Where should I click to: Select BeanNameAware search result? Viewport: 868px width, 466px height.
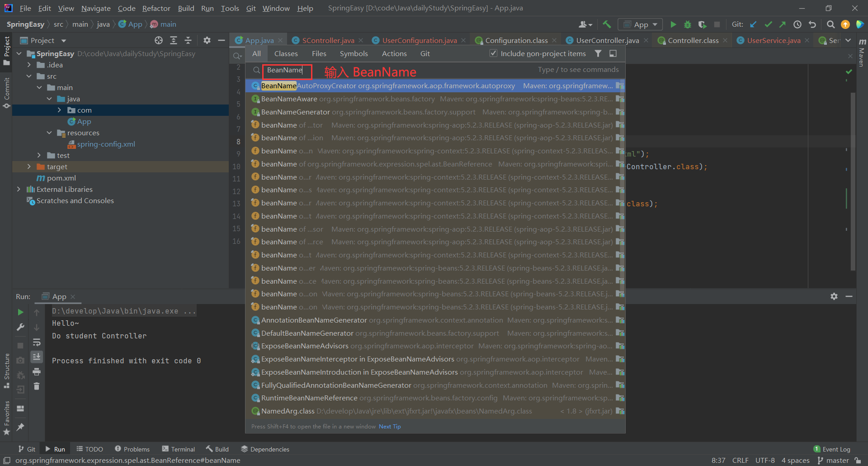pyautogui.click(x=435, y=99)
